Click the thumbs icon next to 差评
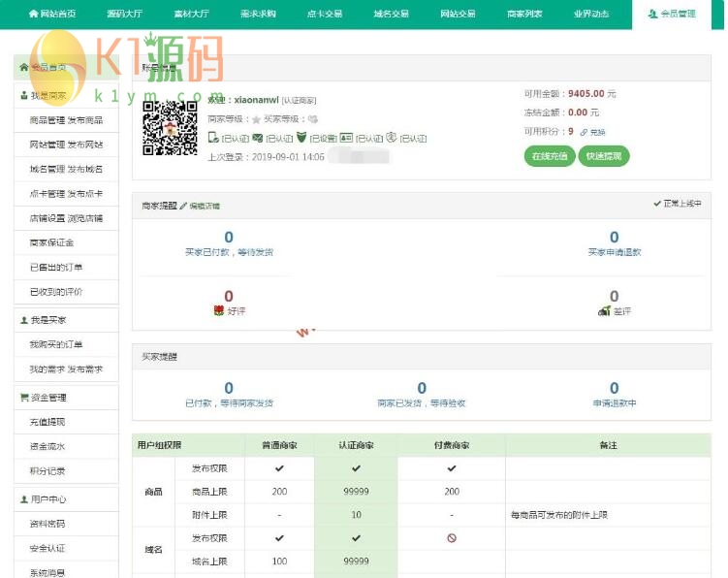 [604, 311]
